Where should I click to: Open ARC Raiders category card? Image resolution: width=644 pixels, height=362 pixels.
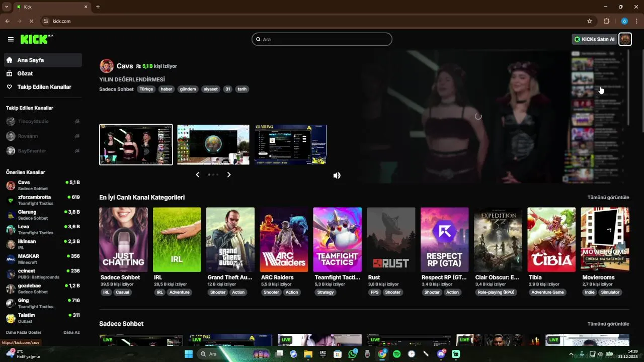tap(284, 240)
